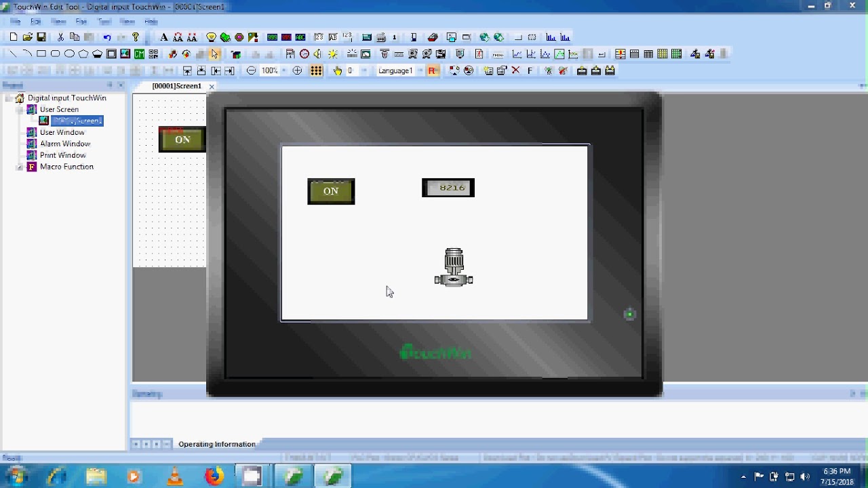This screenshot has height=488, width=868.
Task: Switch to the [00001]Screen1 tab
Action: pos(176,86)
